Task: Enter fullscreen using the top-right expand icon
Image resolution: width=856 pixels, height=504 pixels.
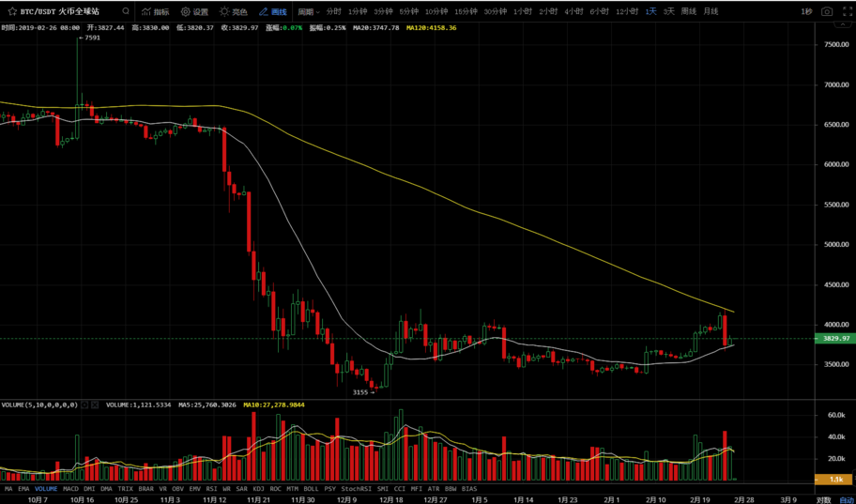Action: (x=846, y=12)
